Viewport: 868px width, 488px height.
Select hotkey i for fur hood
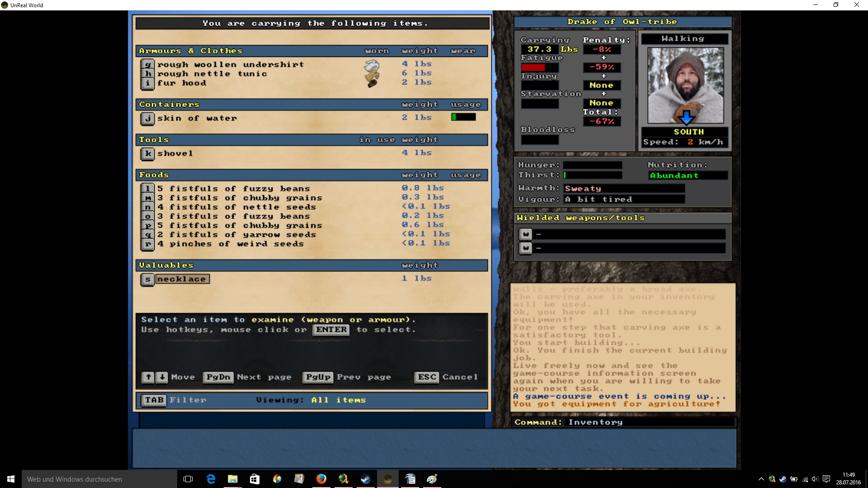(x=147, y=83)
